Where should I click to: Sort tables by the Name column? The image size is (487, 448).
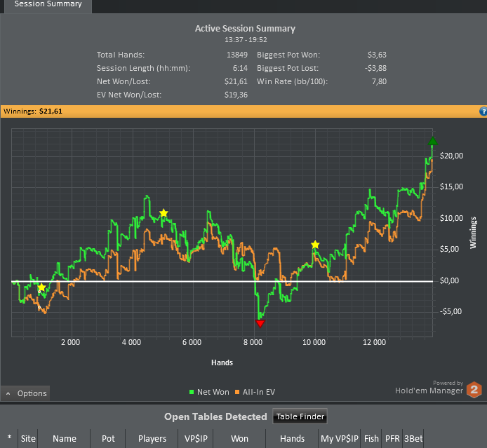[x=65, y=438]
